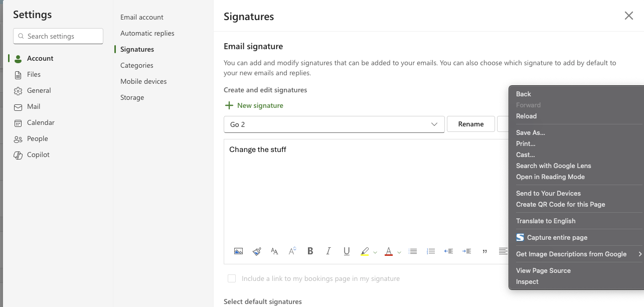Toggle italic formatting
The height and width of the screenshot is (307, 644).
pos(329,251)
